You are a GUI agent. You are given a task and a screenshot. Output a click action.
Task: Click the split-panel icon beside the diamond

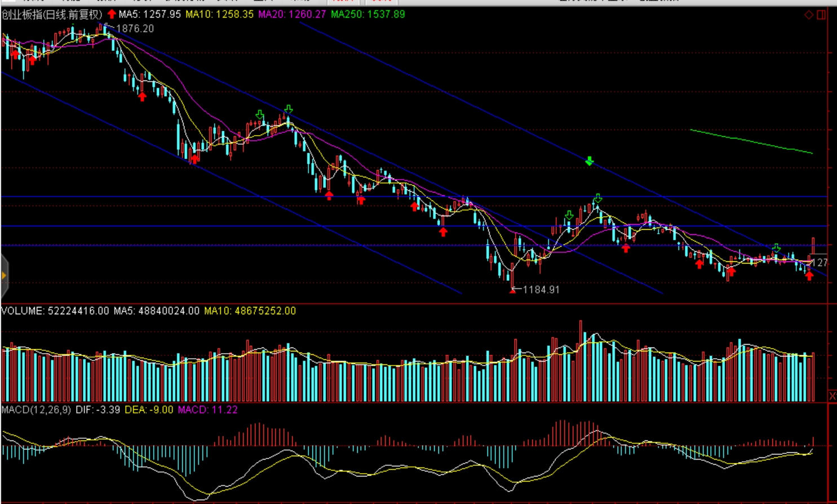(821, 15)
